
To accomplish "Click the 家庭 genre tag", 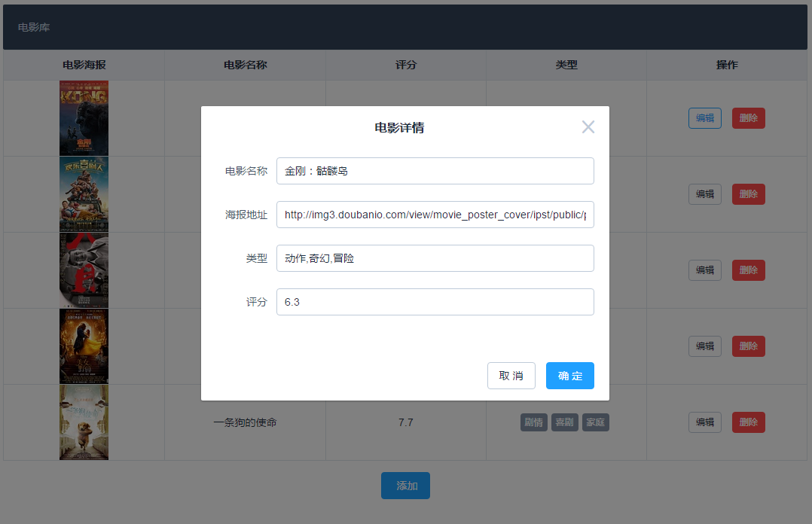I will click(x=596, y=422).
